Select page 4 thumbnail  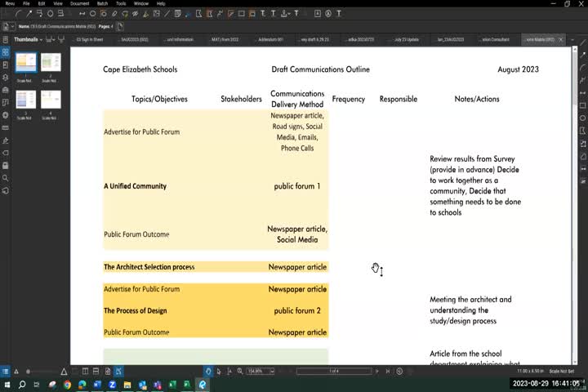51,100
